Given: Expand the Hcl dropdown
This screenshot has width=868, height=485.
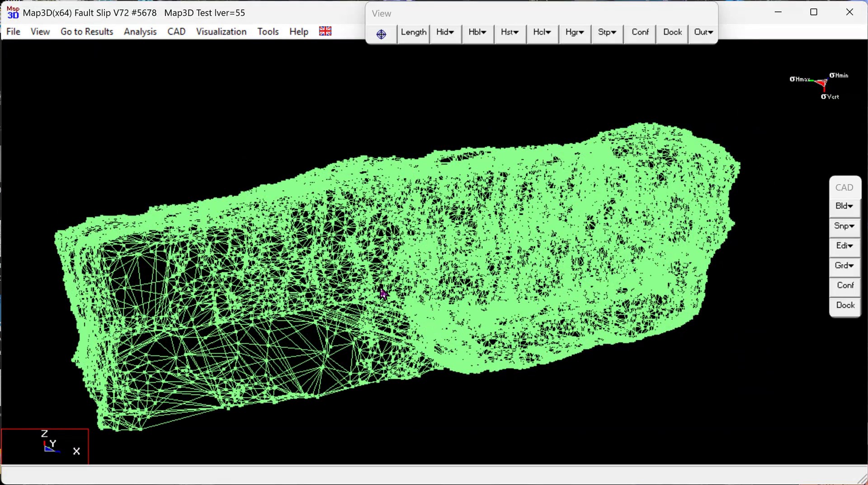Looking at the screenshot, I should (542, 33).
